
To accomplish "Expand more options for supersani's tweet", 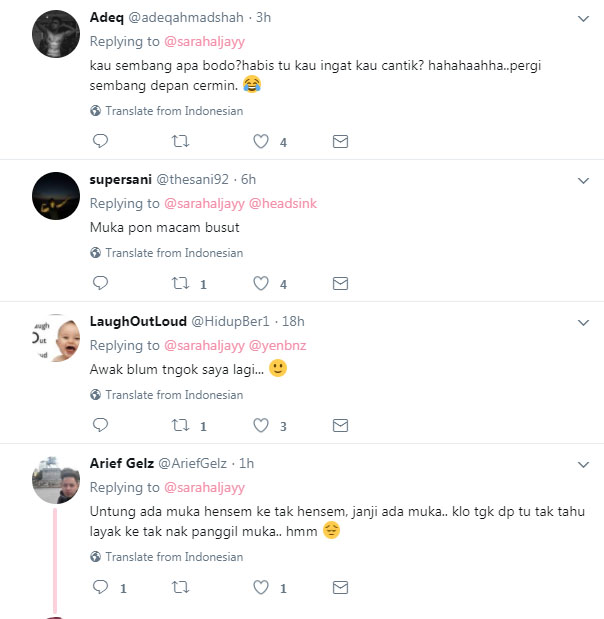I will 584,180.
